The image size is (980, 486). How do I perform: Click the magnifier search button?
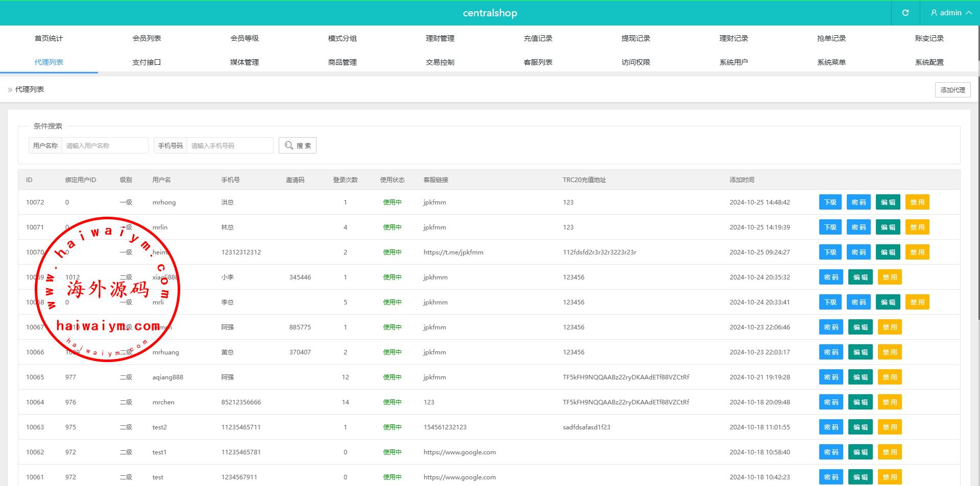[298, 145]
